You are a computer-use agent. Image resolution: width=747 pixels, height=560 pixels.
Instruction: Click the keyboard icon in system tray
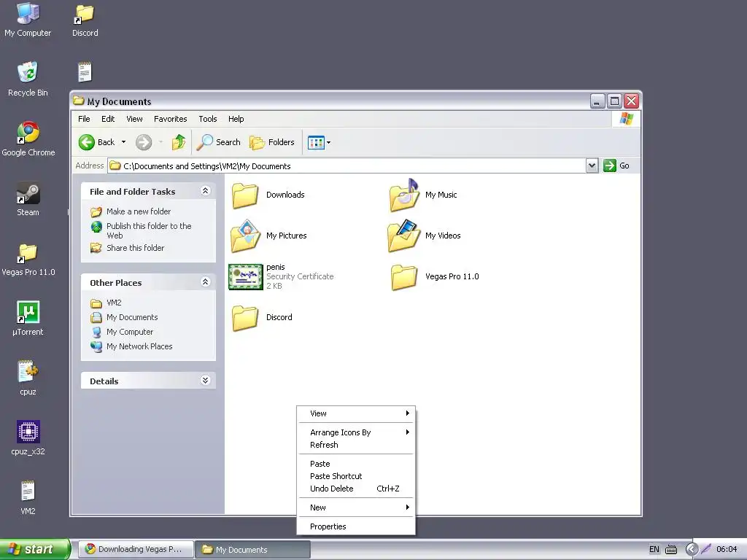[671, 550]
